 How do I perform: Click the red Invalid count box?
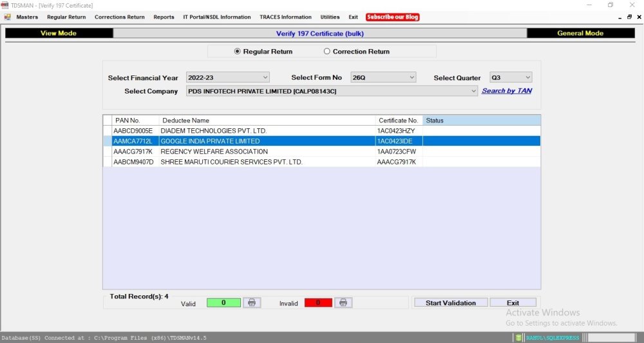pos(318,302)
